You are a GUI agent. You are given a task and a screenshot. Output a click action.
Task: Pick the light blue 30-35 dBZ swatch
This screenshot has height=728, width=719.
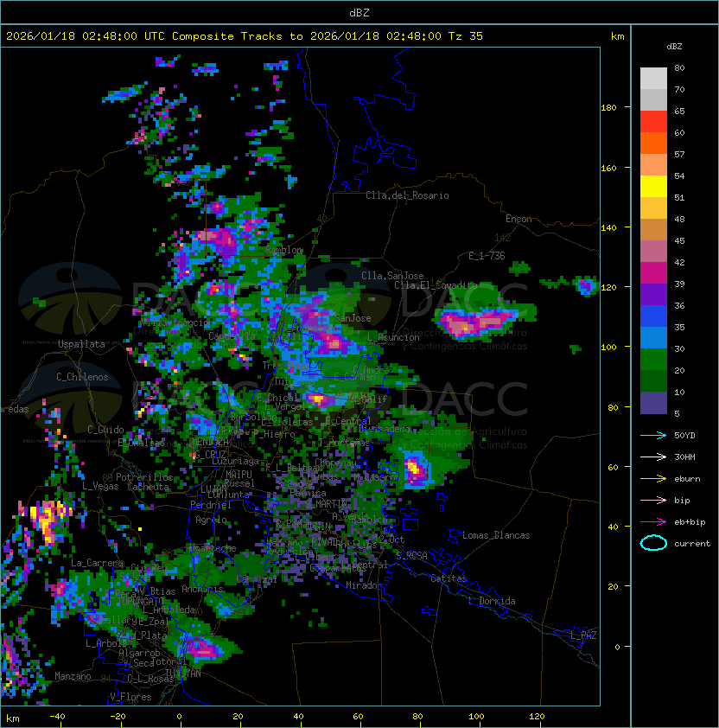coord(653,337)
